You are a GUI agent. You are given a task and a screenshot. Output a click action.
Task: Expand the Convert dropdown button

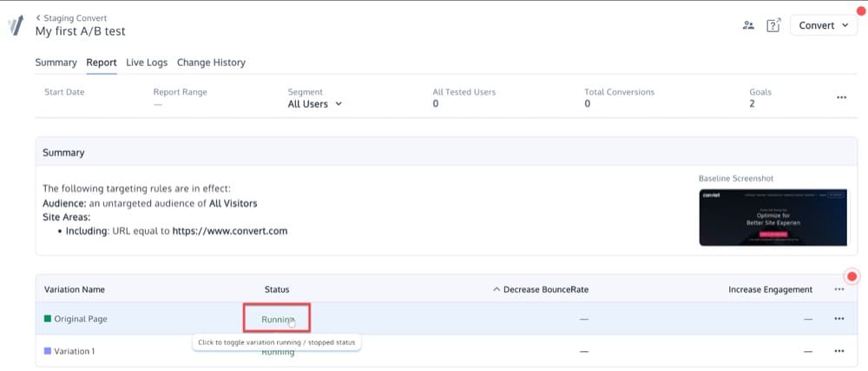[824, 26]
